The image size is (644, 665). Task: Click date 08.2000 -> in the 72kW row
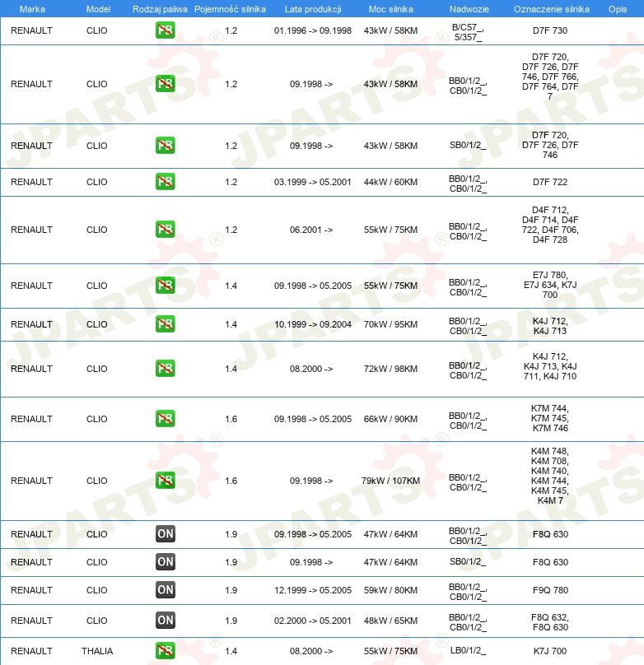tap(311, 369)
